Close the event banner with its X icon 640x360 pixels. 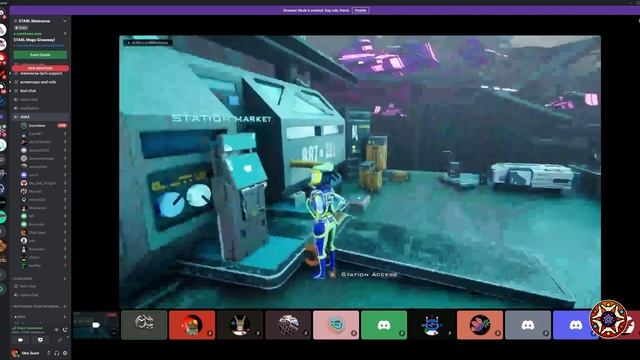pos(65,34)
